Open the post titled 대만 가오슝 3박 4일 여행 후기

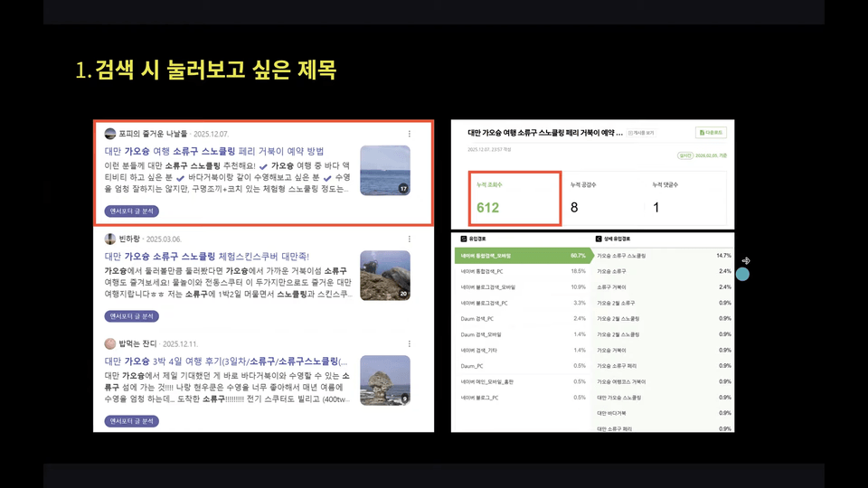coord(226,361)
